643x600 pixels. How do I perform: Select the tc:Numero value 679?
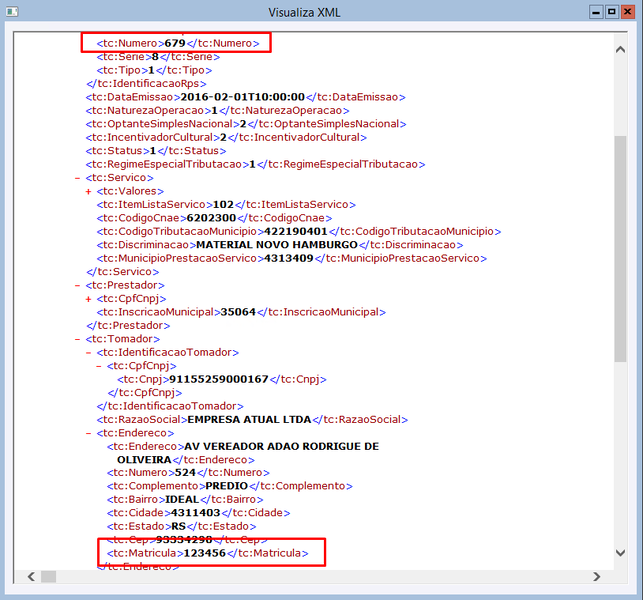[175, 43]
